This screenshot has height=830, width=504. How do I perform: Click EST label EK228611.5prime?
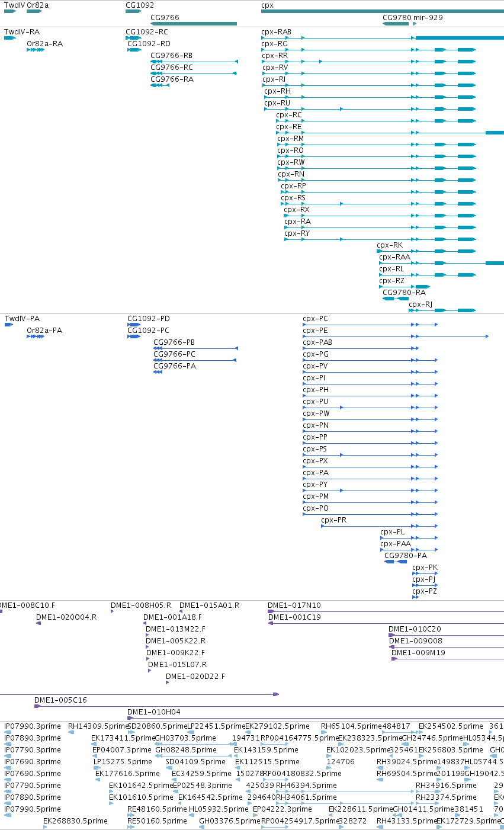(361, 809)
